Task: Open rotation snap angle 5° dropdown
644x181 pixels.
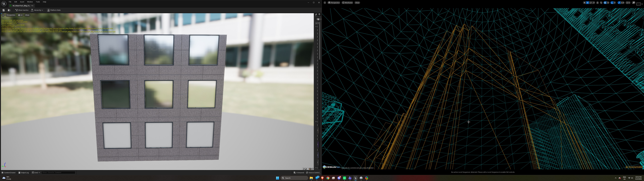Action: tap(615, 3)
